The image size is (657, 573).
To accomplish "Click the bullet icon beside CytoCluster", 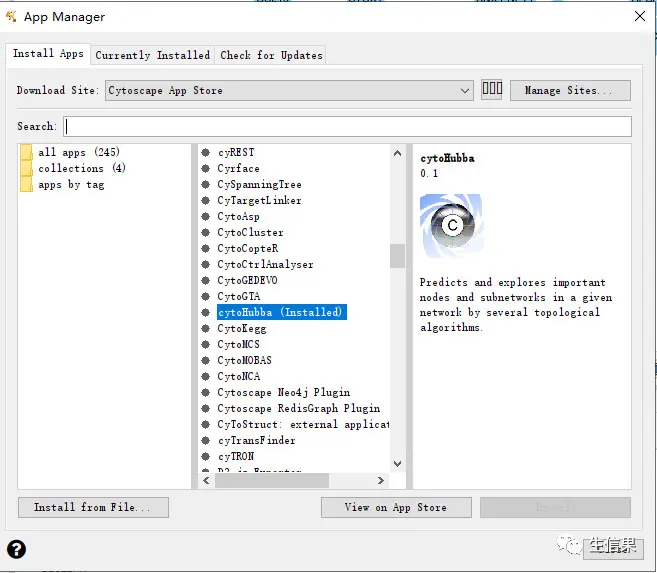I will [x=205, y=232].
